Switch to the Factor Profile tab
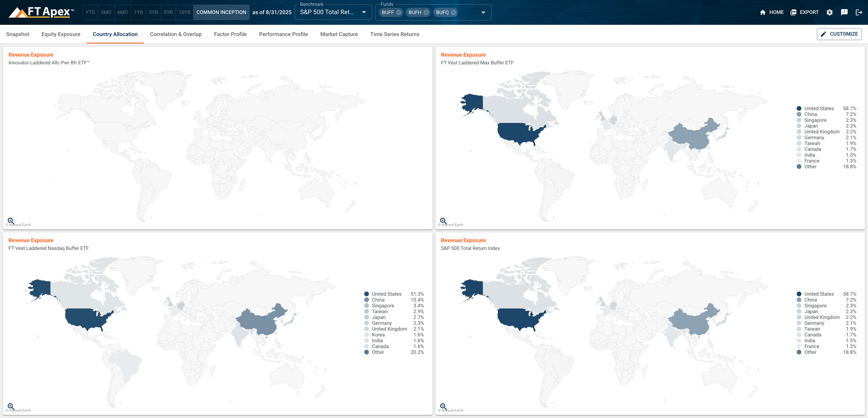 pos(230,34)
